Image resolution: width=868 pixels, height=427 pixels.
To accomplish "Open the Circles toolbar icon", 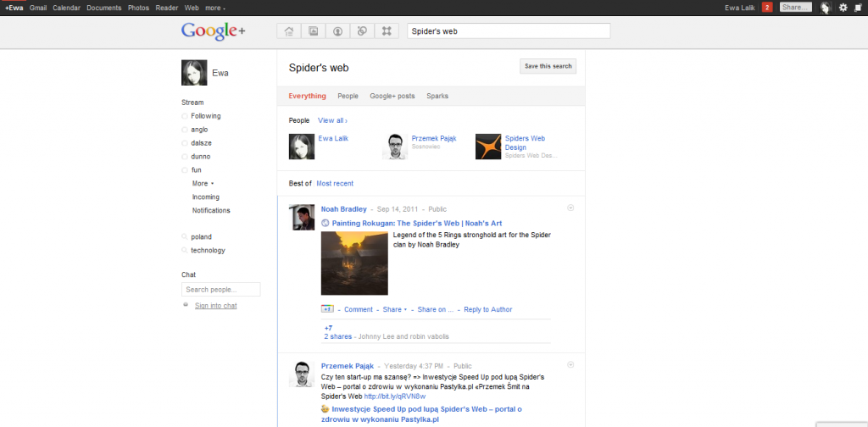I will click(x=362, y=31).
